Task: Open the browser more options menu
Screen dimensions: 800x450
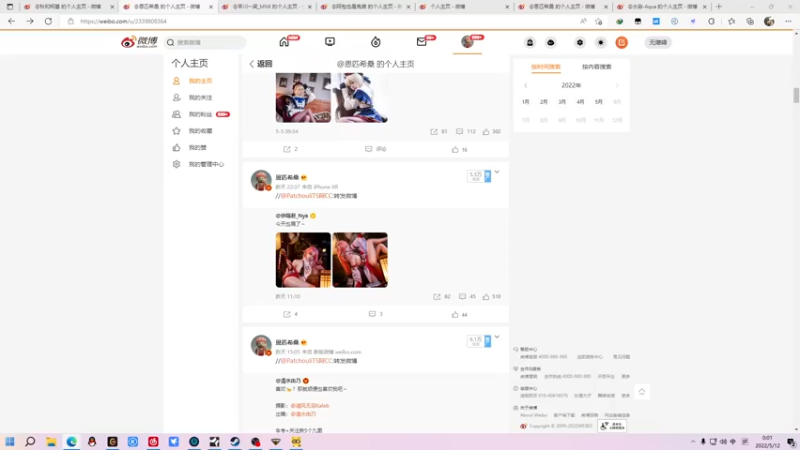Action: click(x=788, y=21)
